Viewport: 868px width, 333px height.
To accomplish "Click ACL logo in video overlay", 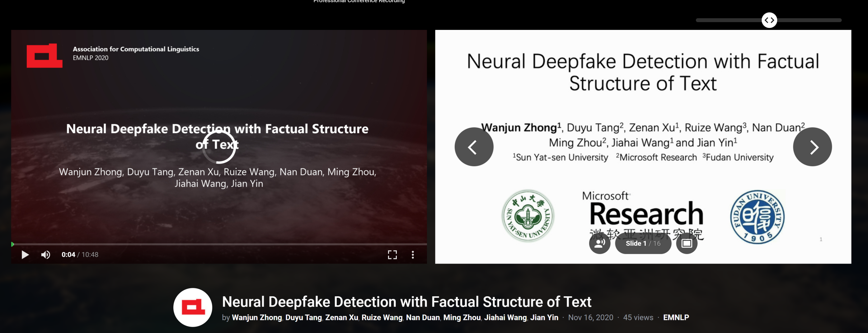I will (45, 56).
